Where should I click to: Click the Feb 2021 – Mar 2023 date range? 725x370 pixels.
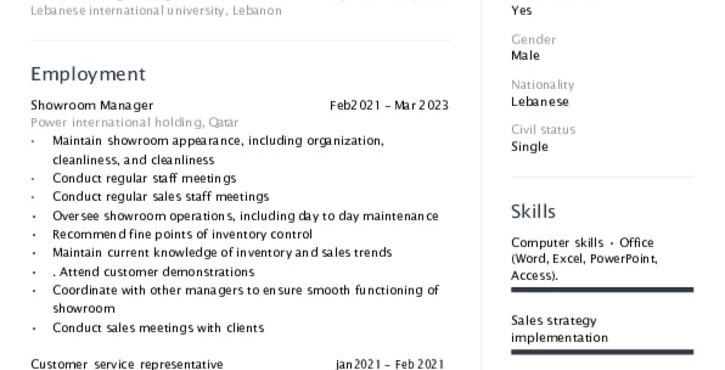pyautogui.click(x=389, y=105)
